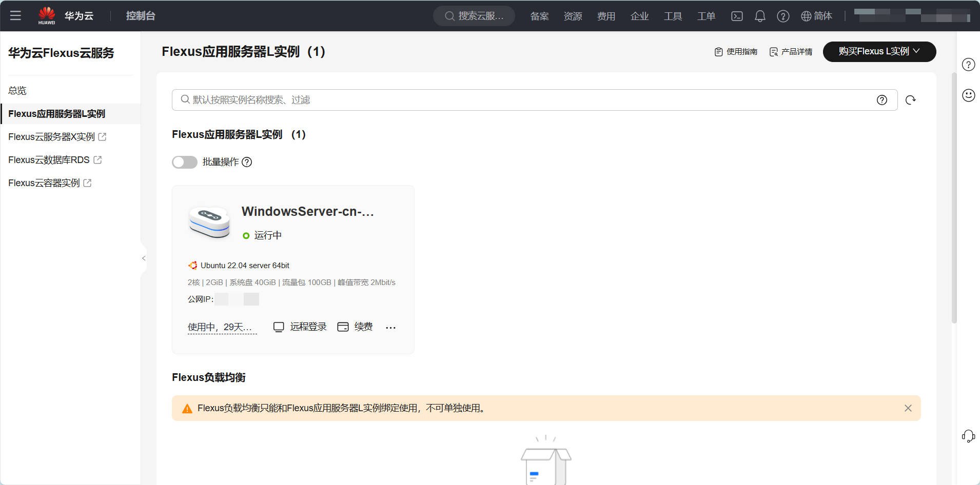Open the 费用 menu

tap(606, 16)
